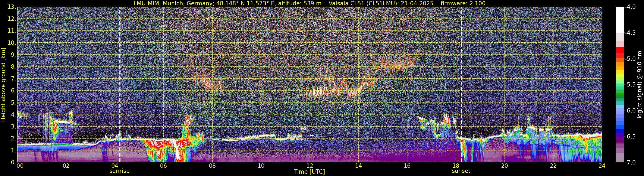
Task: Click the colorbar tick label '-6.5'
Action: (630, 137)
